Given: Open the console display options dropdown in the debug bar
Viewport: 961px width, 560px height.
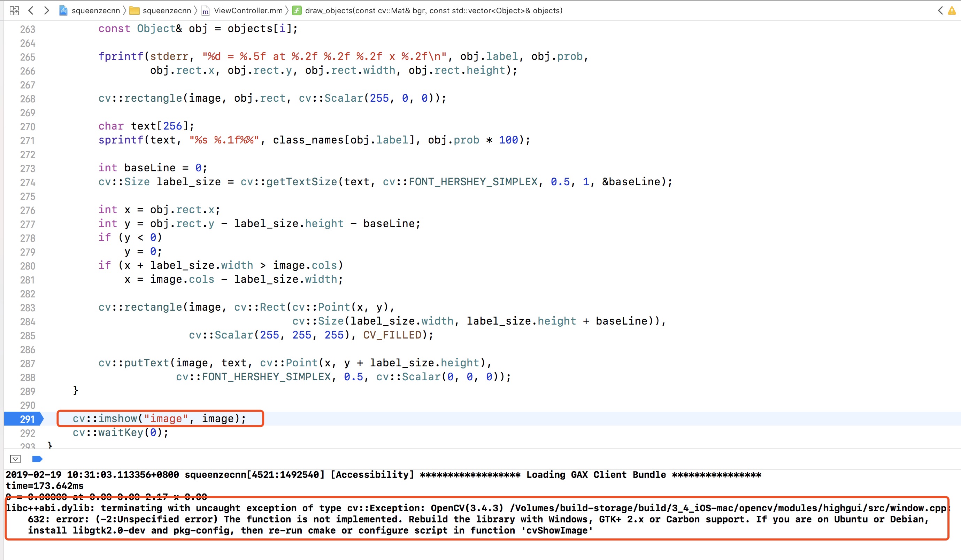Looking at the screenshot, I should (15, 459).
